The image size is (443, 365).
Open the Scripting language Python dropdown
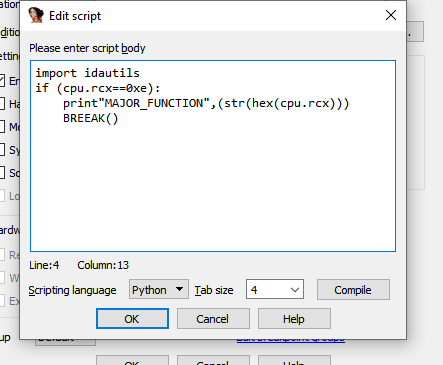tap(159, 289)
